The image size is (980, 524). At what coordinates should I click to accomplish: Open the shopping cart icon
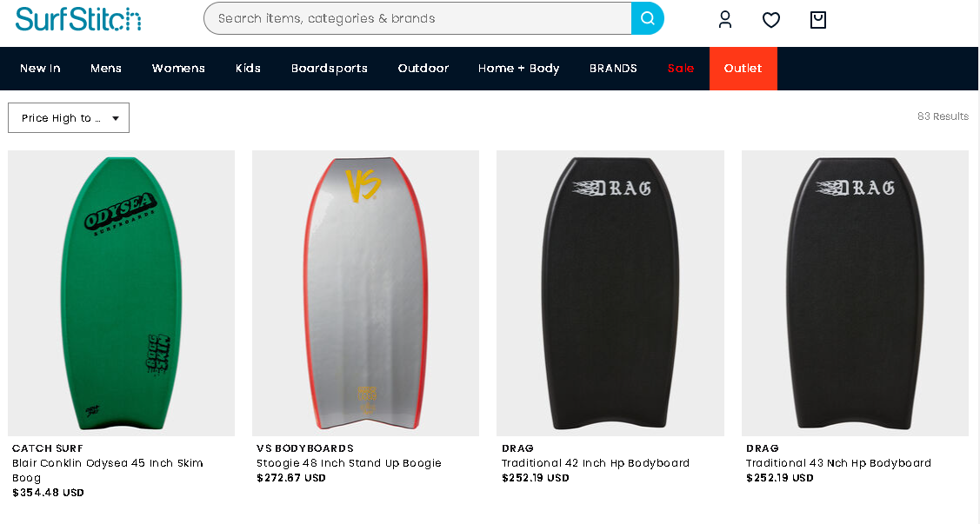817,19
